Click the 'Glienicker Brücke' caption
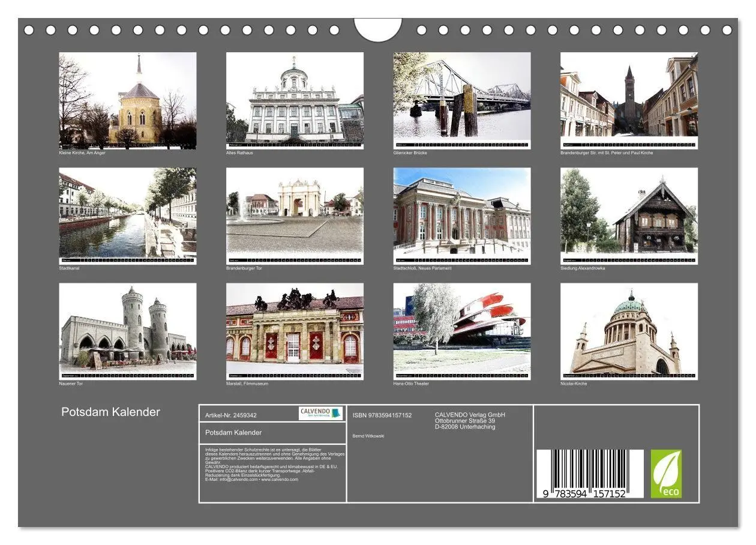The image size is (756, 545). [x=410, y=153]
